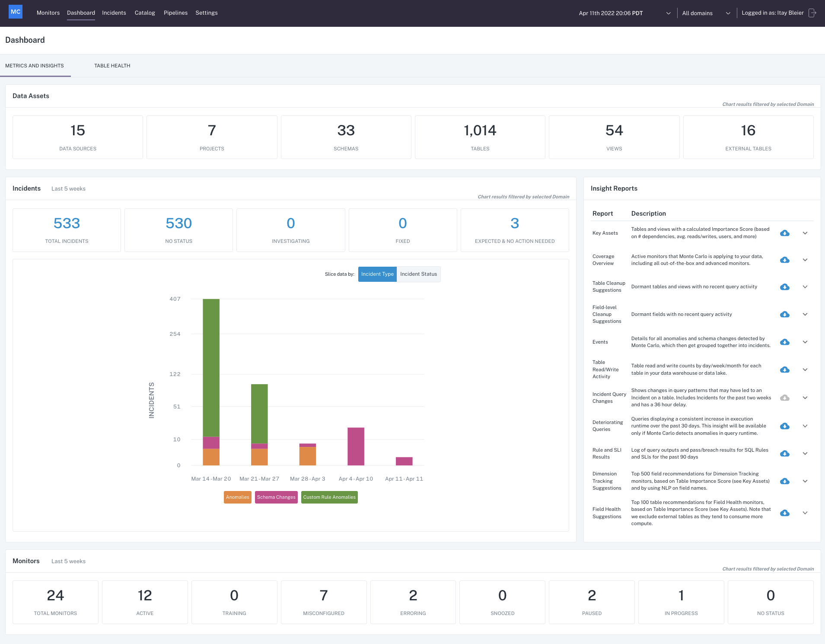Open the Monitors menu
825x644 pixels.
tap(48, 13)
